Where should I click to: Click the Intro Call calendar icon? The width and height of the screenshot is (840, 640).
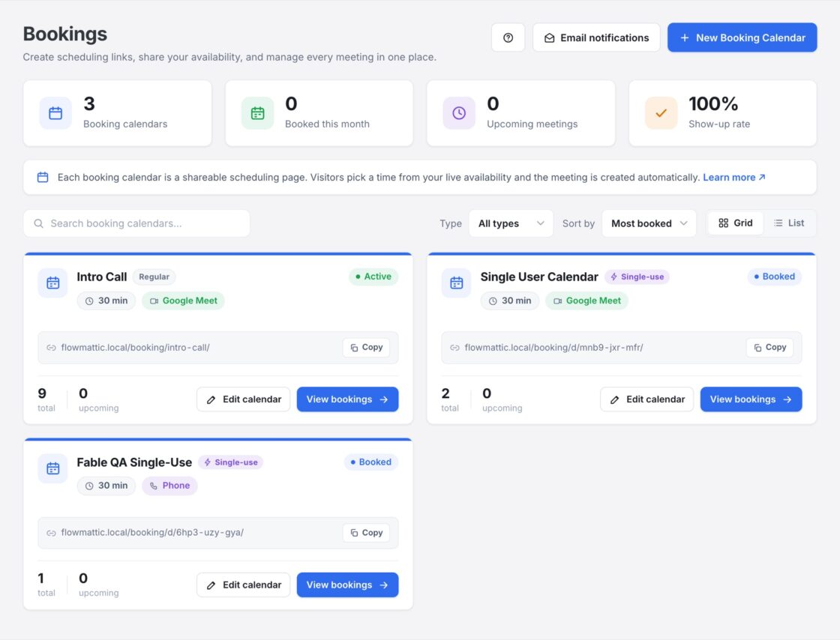coord(53,283)
